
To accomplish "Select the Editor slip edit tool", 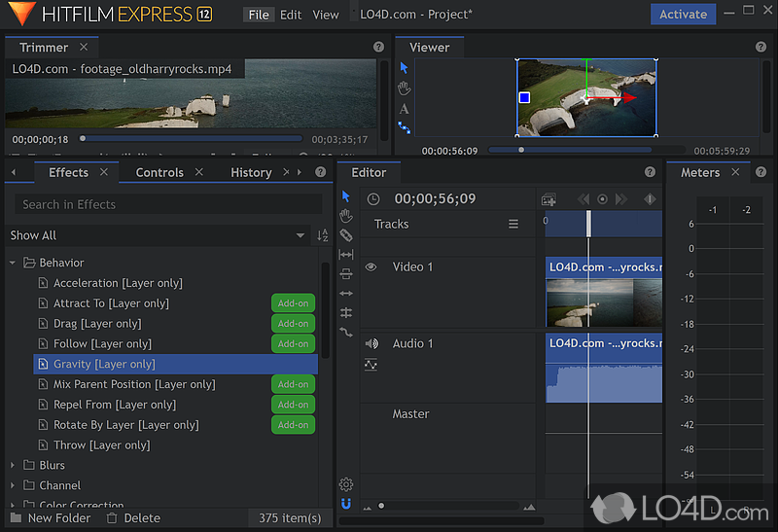I will pos(346,255).
